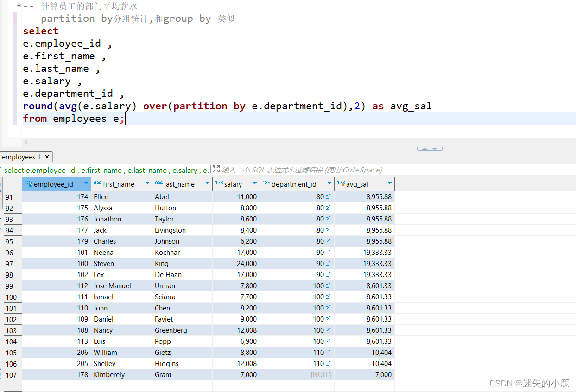
Task: Collapse the SQL comment fold marker
Action: [19, 6]
